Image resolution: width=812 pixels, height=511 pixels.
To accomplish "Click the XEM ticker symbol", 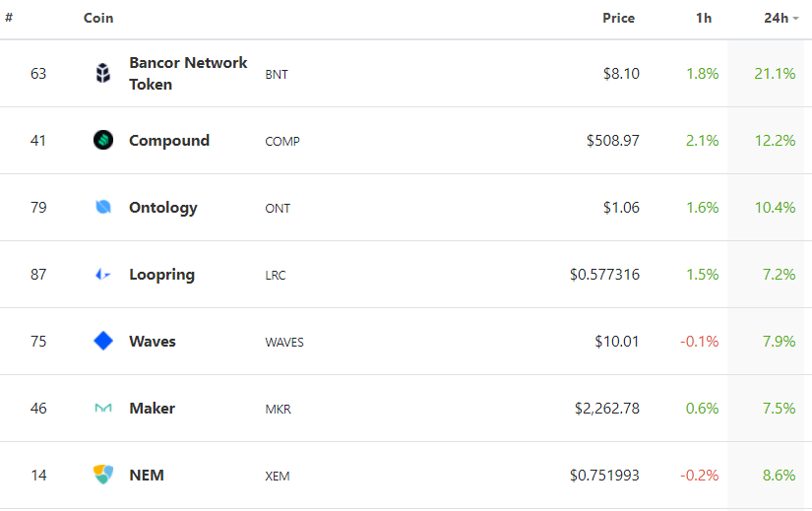I will 278,477.
